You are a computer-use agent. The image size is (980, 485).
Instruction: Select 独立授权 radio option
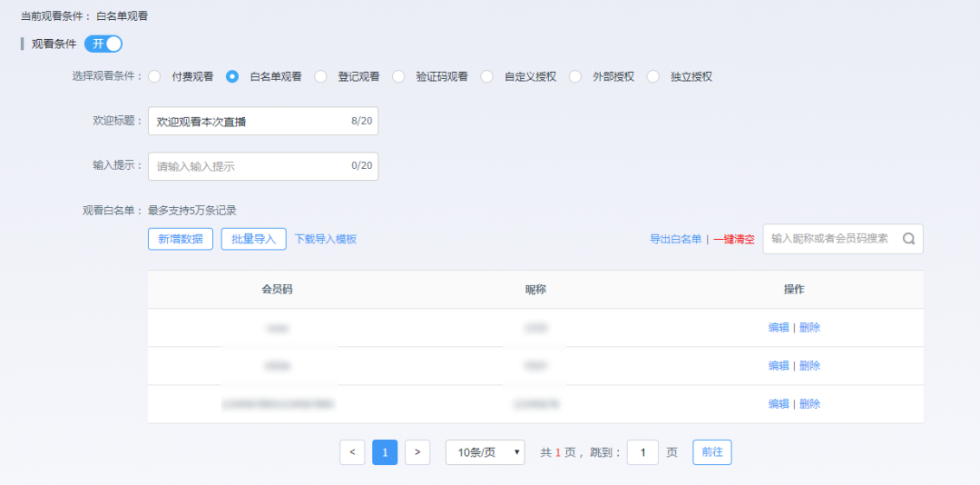(x=653, y=76)
